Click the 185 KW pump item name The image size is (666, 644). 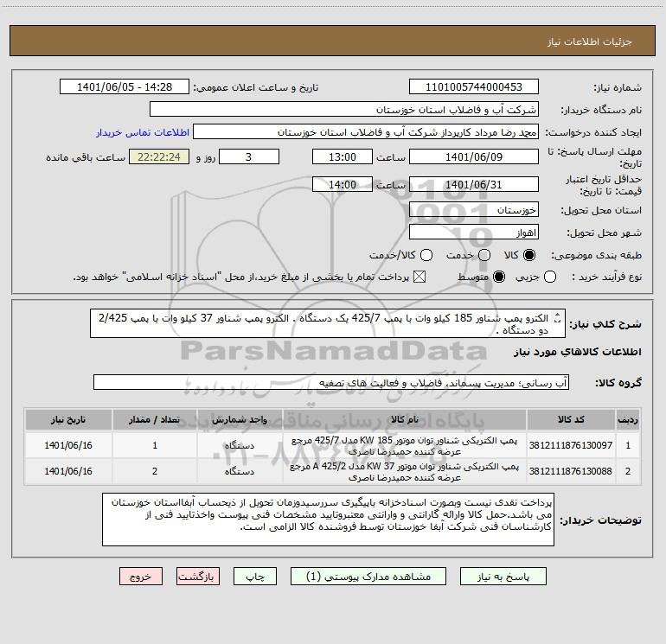click(405, 446)
